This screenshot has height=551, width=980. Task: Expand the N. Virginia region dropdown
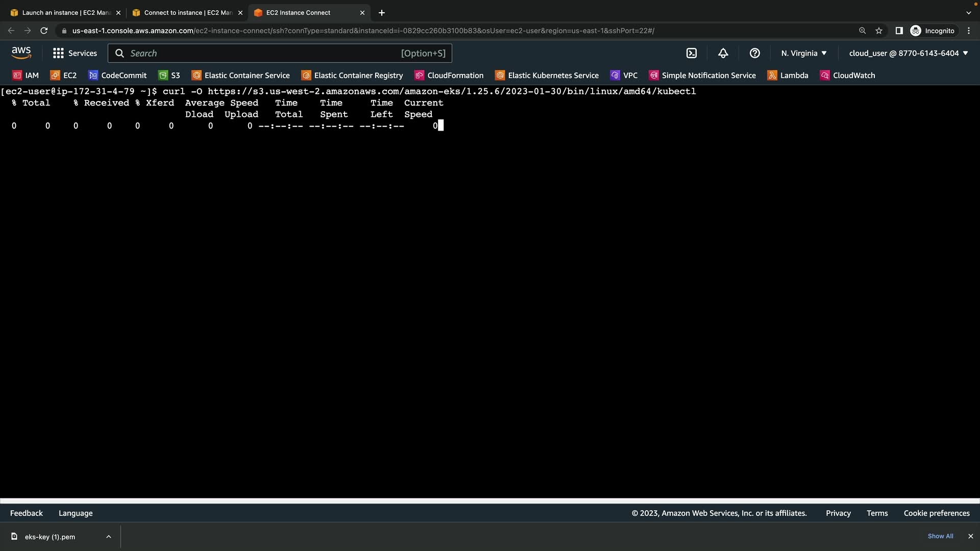[x=804, y=53]
